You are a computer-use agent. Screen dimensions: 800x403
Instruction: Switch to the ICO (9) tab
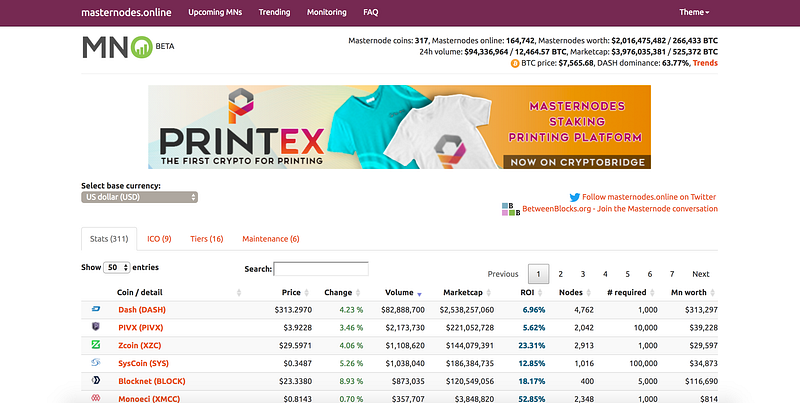click(x=159, y=239)
